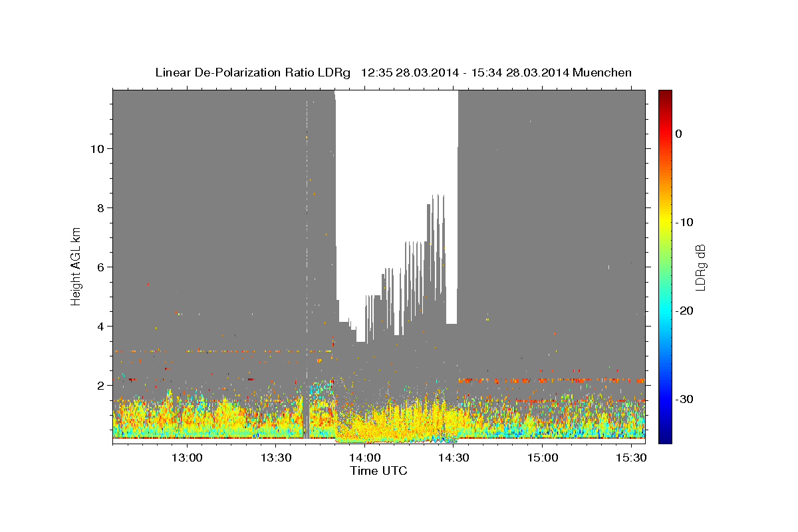Viewport: 798px width, 532px height.
Task: Click the colorbar value 0 label
Action: click(x=679, y=134)
